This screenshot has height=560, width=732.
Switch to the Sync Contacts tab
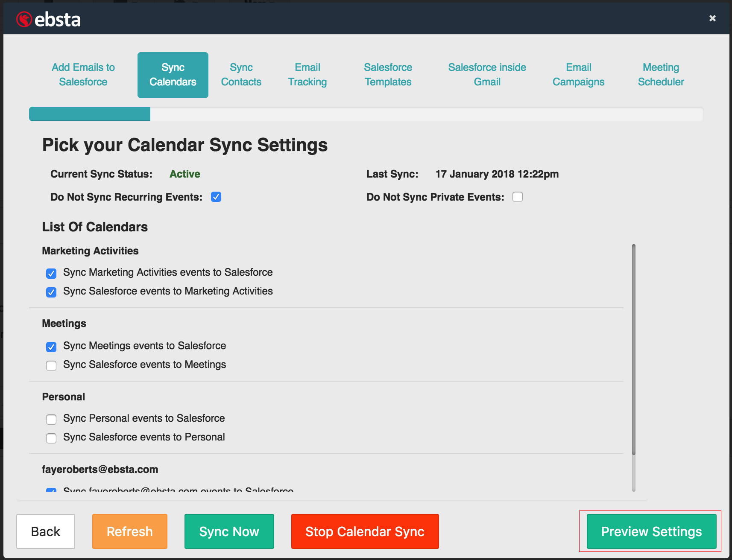coord(241,75)
